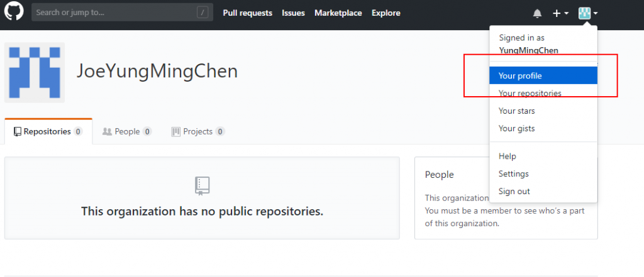Click the project board icon in Projects tab
The image size is (644, 277).
point(176,132)
